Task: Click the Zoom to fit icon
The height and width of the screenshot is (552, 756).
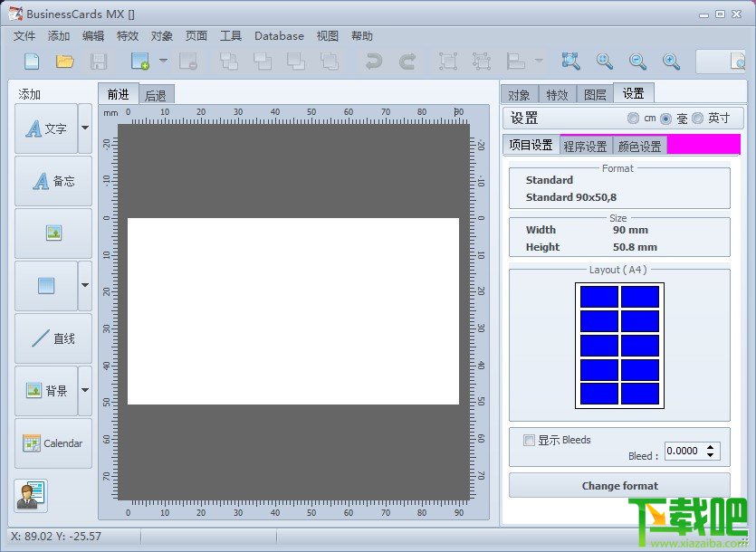Action: (x=571, y=62)
